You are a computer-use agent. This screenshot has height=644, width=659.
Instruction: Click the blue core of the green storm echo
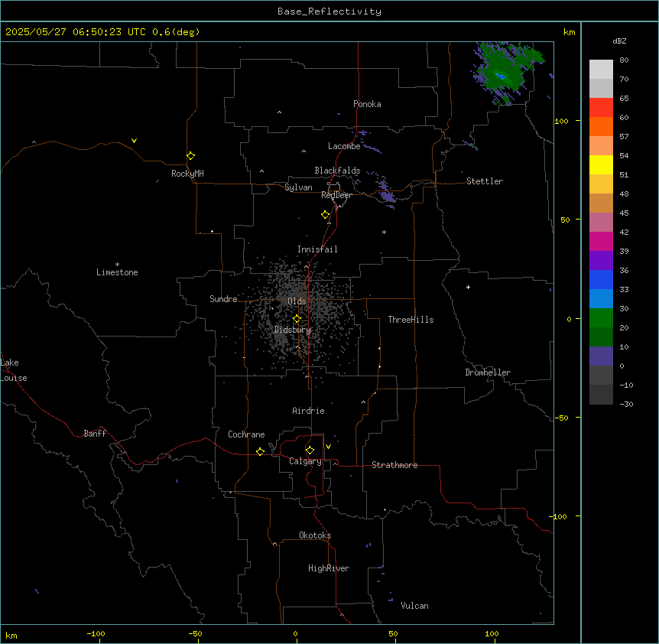[x=500, y=76]
